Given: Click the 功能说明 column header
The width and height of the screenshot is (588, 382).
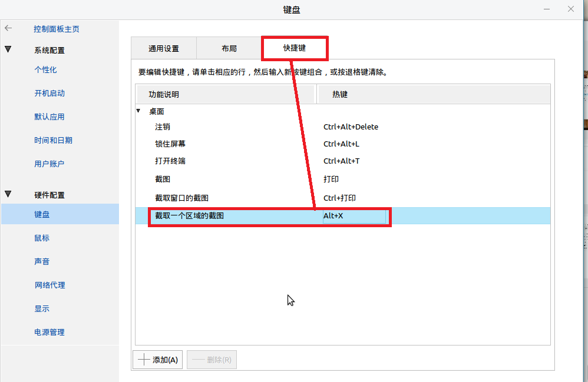Looking at the screenshot, I should click(225, 94).
